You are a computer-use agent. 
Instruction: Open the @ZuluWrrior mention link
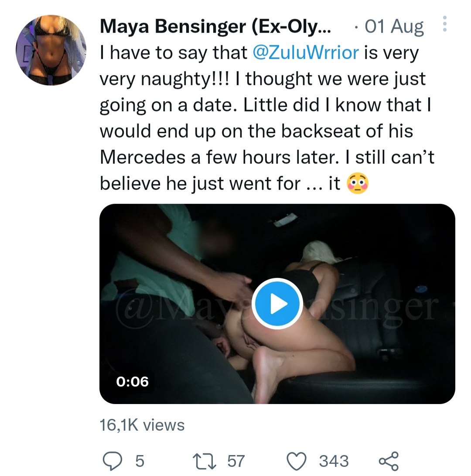(x=306, y=53)
